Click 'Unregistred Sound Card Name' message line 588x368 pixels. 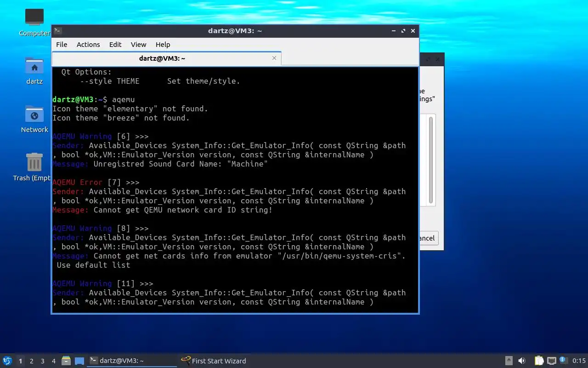160,164
